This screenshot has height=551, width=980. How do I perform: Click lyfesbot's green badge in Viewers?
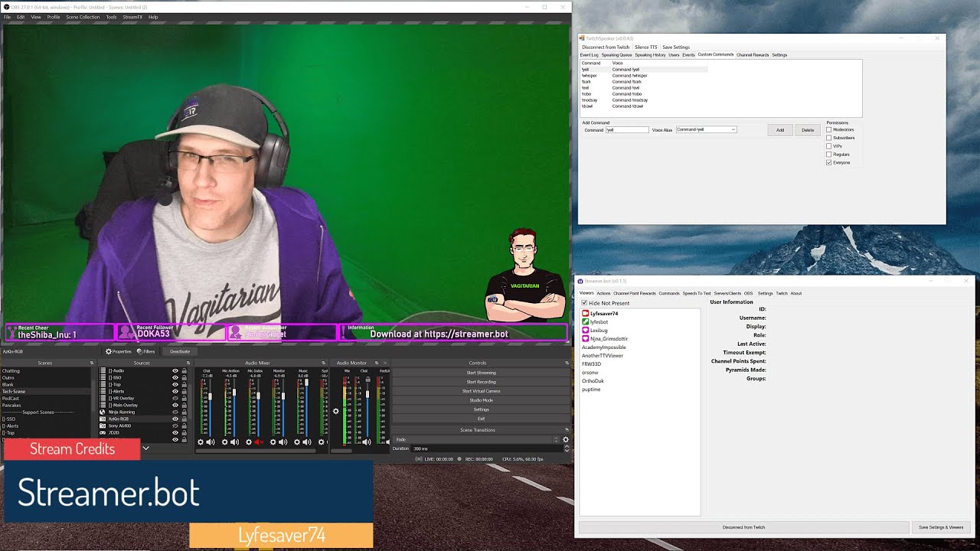pyautogui.click(x=586, y=322)
